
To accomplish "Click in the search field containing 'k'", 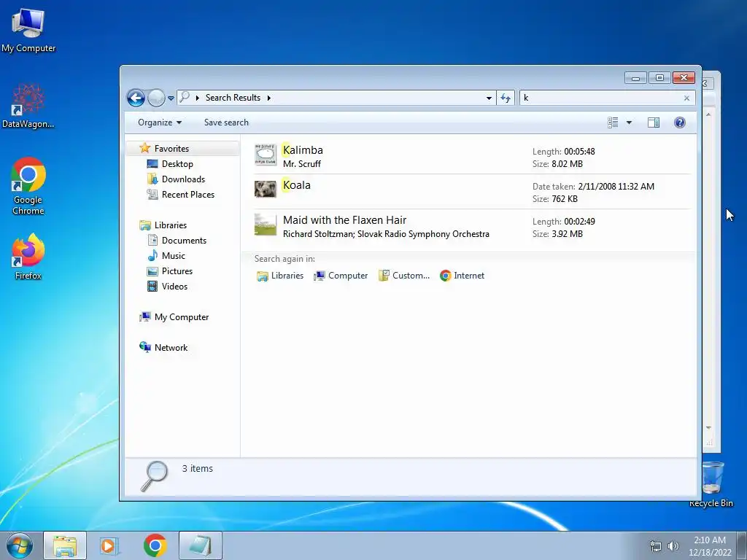I will (600, 98).
